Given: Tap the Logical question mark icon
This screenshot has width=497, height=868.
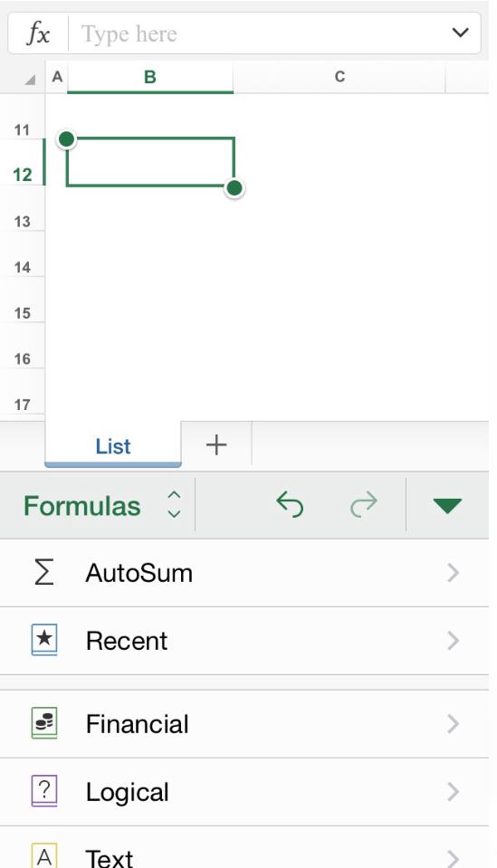Looking at the screenshot, I should click(44, 792).
